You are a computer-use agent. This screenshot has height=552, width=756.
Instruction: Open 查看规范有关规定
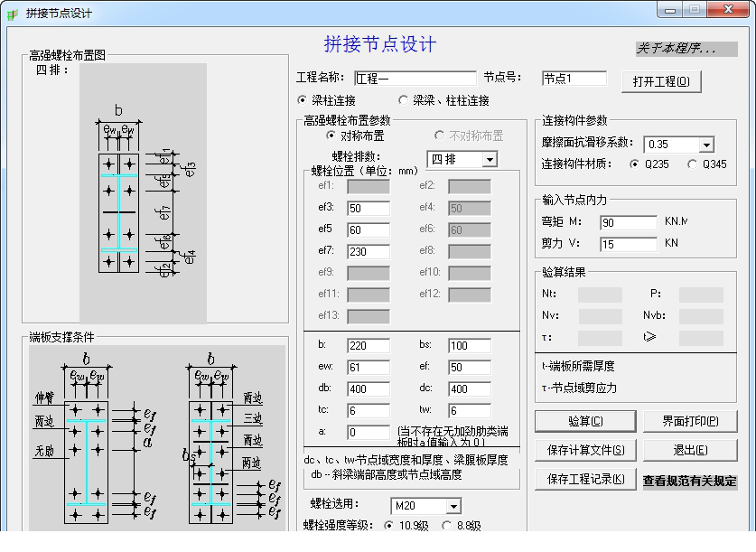point(689,481)
